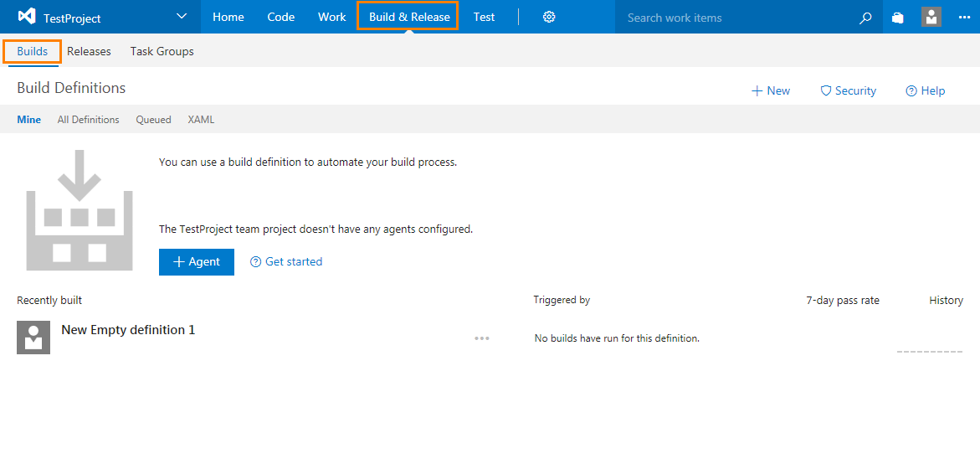Click the question mark icon beside Help

[911, 91]
